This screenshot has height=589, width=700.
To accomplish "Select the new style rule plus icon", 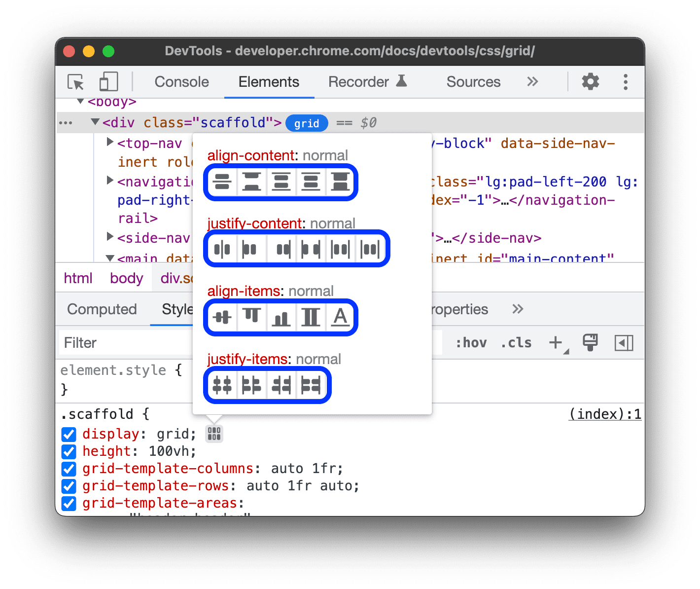I will pyautogui.click(x=556, y=342).
